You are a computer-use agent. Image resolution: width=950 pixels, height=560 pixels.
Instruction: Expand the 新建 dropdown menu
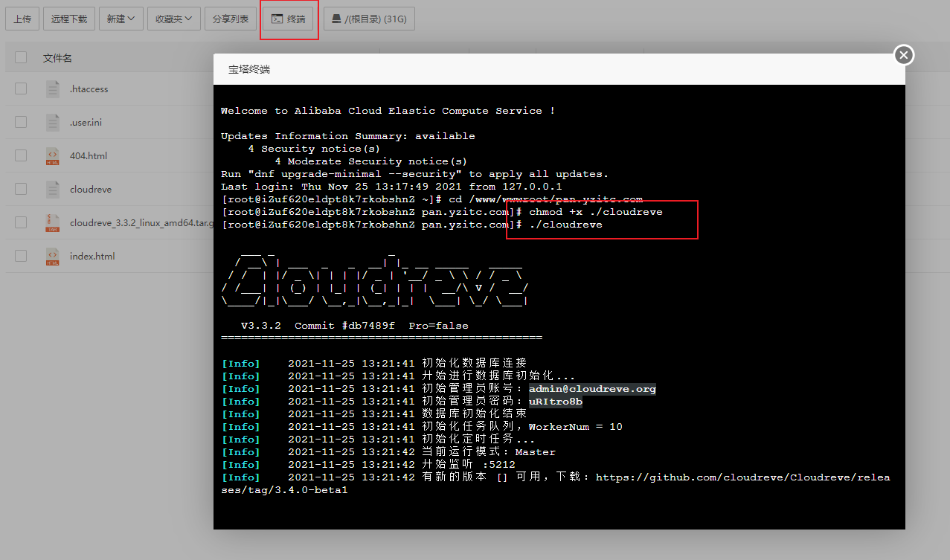(121, 19)
